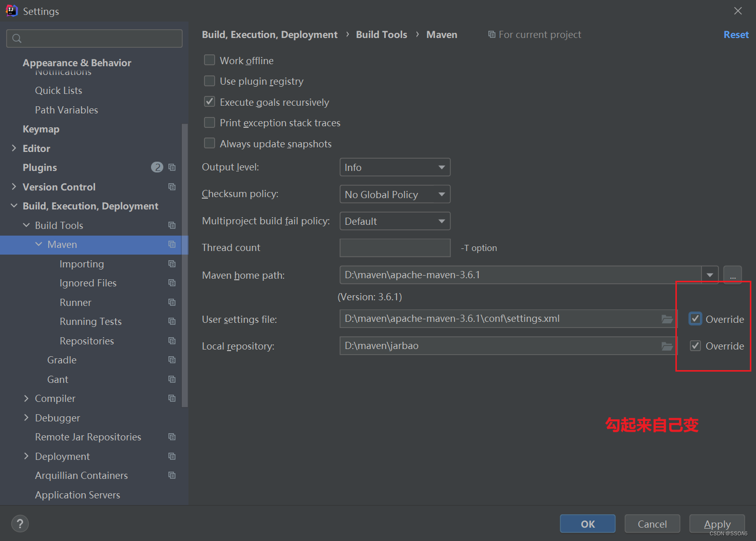Toggle Override for User settings file

(695, 319)
